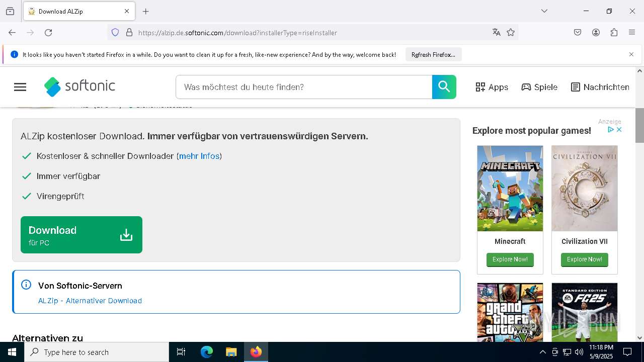The height and width of the screenshot is (362, 644).
Task: Click the scrollbar down arrow
Action: [639, 338]
